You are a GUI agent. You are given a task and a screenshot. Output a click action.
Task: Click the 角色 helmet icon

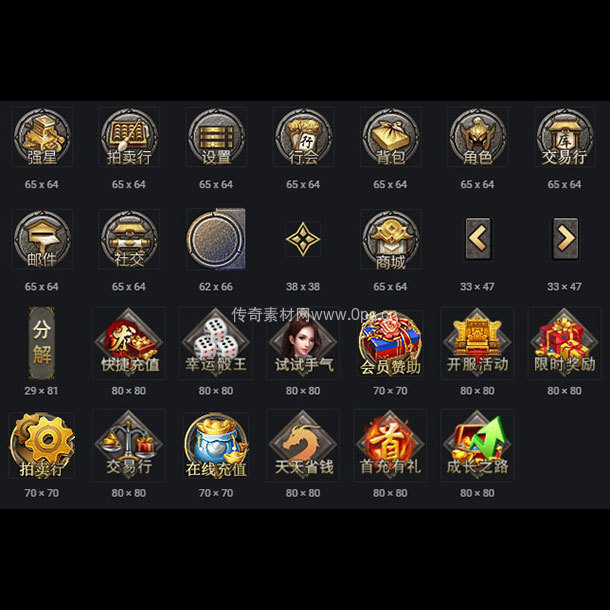pyautogui.click(x=478, y=137)
